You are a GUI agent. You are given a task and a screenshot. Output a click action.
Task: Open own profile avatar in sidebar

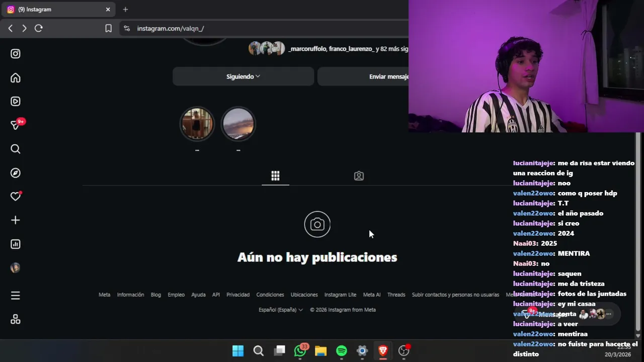[16, 267]
